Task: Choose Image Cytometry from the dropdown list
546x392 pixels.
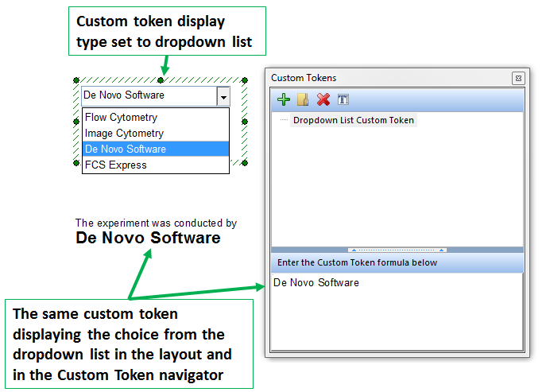Action: pyautogui.click(x=124, y=134)
